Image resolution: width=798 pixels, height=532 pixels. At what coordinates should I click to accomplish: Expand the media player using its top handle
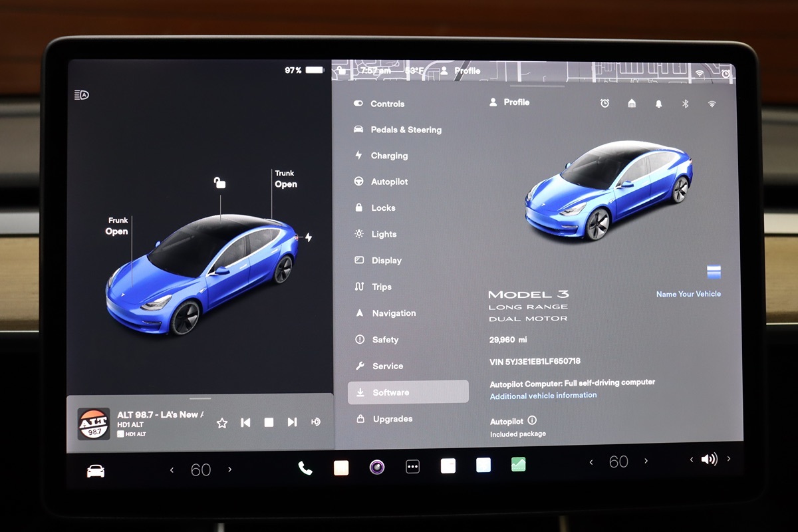click(199, 398)
